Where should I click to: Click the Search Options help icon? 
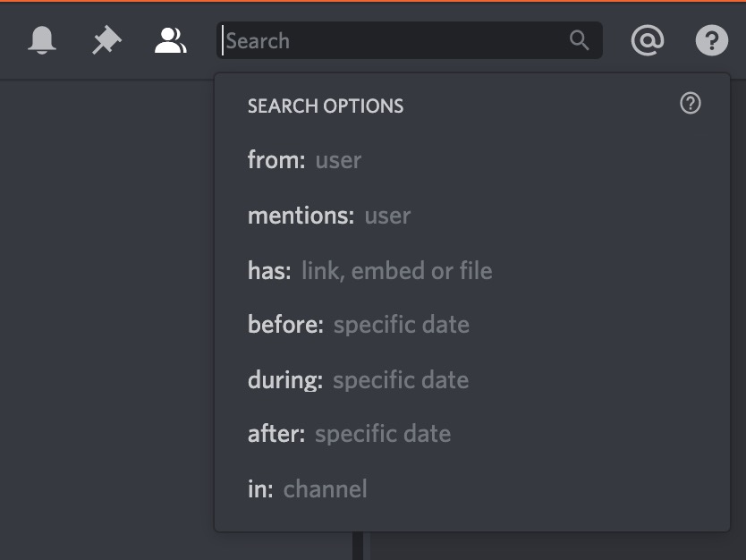pos(691,104)
